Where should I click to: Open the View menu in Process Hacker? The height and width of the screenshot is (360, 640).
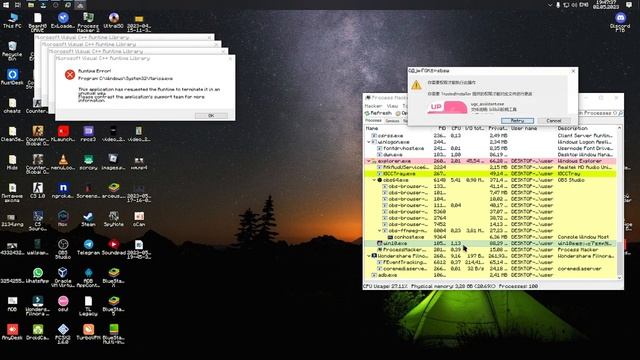click(392, 106)
